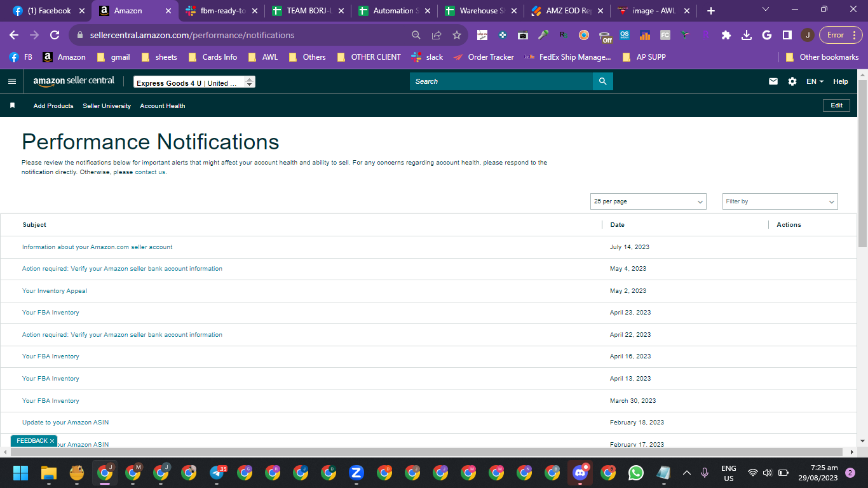This screenshot has height=488, width=868.
Task: Open the Help link
Action: pyautogui.click(x=840, y=81)
